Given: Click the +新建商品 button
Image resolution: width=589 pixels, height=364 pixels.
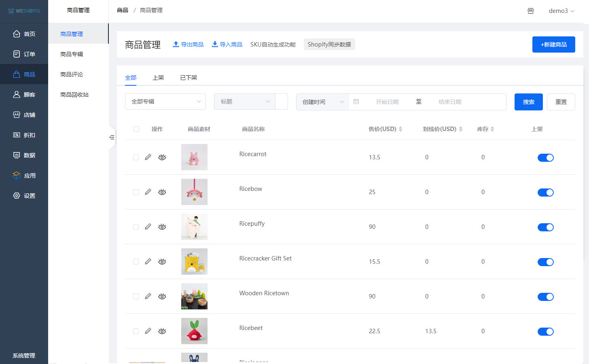Looking at the screenshot, I should (553, 44).
